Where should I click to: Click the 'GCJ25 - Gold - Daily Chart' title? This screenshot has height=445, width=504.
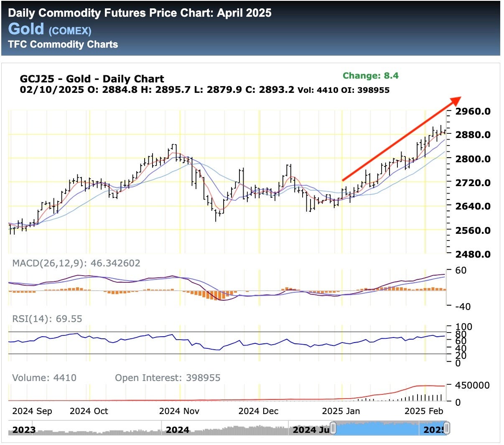[x=92, y=79]
